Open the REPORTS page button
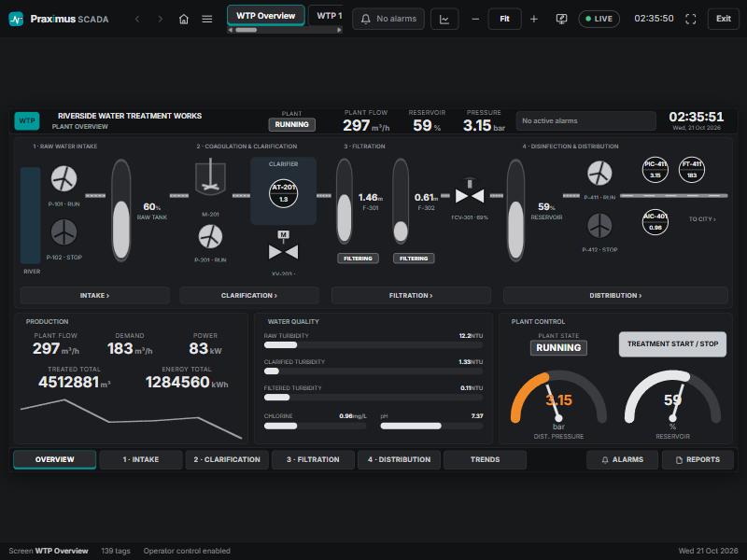This screenshot has width=747, height=560. 698,459
